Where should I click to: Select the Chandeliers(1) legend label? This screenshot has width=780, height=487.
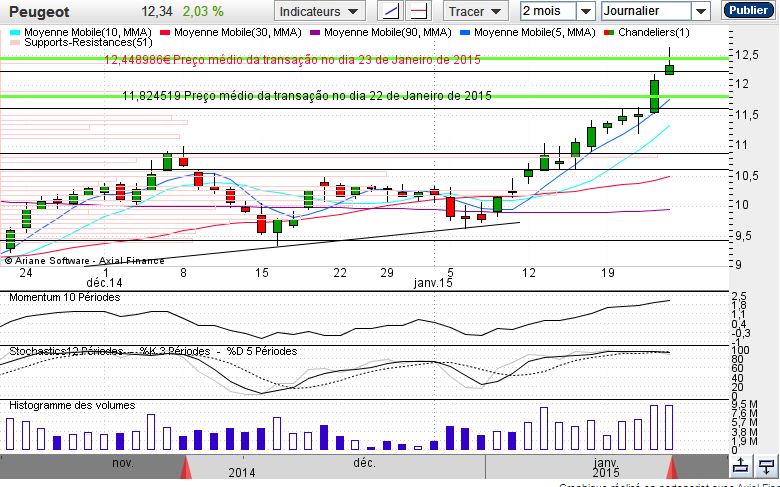tap(654, 33)
